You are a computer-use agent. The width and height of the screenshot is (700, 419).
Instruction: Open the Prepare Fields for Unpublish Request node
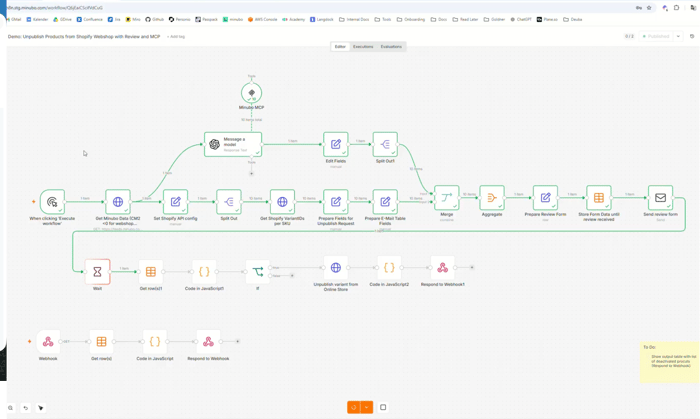[336, 202]
